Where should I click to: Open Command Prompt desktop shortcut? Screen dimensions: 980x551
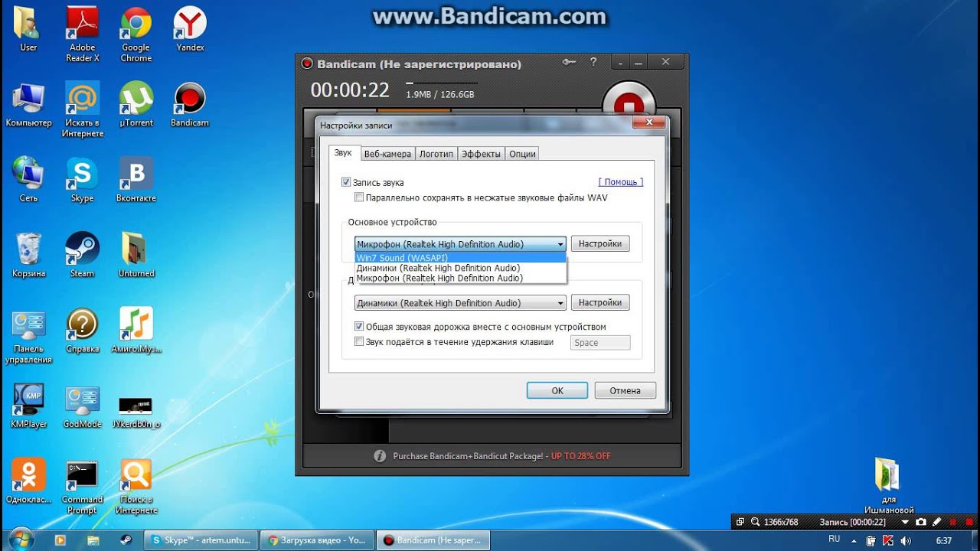click(x=82, y=487)
